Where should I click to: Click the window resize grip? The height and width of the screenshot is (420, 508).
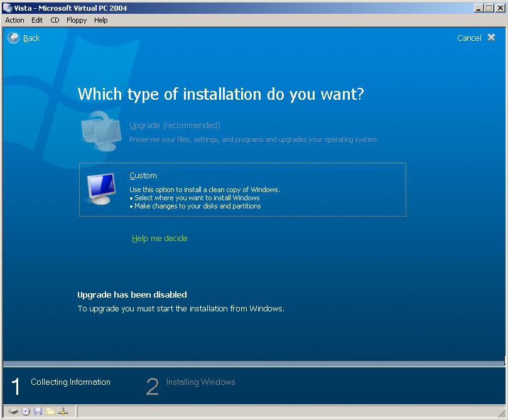pos(502,412)
